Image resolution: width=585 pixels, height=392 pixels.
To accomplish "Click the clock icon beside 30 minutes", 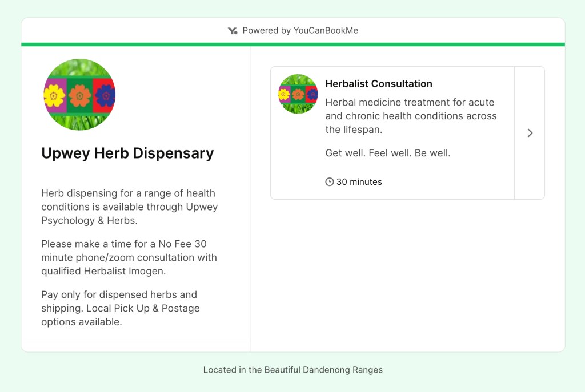I will 330,182.
